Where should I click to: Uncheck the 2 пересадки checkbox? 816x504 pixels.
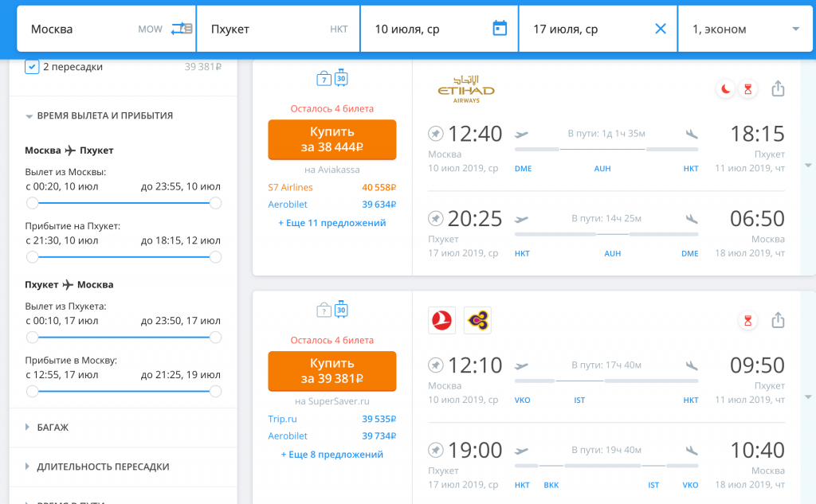(32, 67)
